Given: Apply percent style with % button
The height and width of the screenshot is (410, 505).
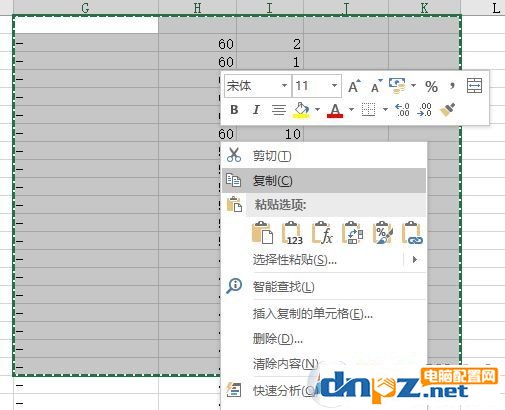Looking at the screenshot, I should [431, 87].
